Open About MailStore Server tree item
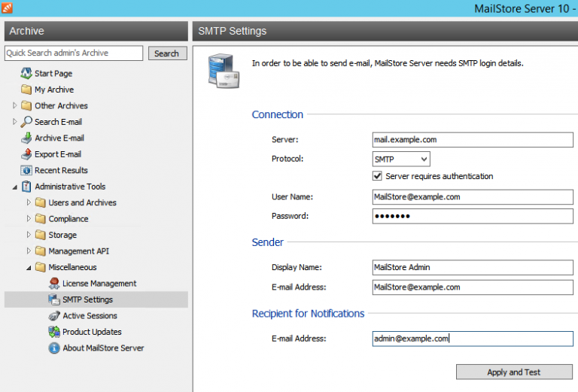This screenshot has width=578, height=392. tap(103, 348)
